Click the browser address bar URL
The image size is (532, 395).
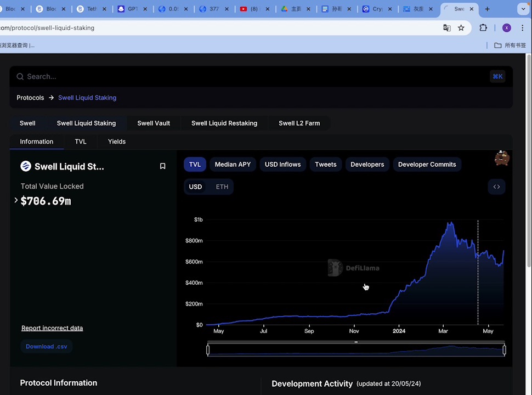coord(47,28)
